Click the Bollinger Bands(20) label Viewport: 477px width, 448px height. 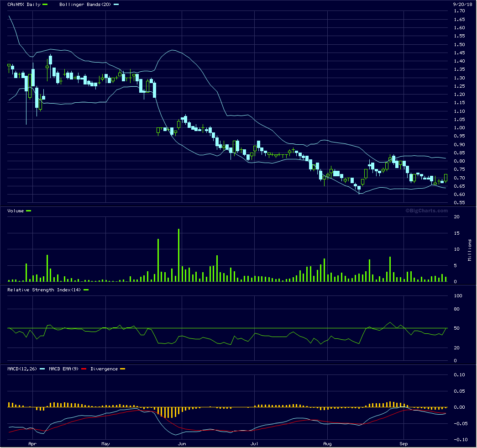coord(85,5)
